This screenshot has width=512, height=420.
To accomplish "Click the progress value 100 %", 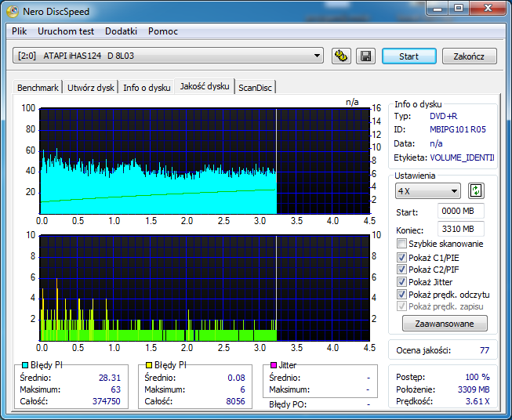I will pyautogui.click(x=478, y=377).
